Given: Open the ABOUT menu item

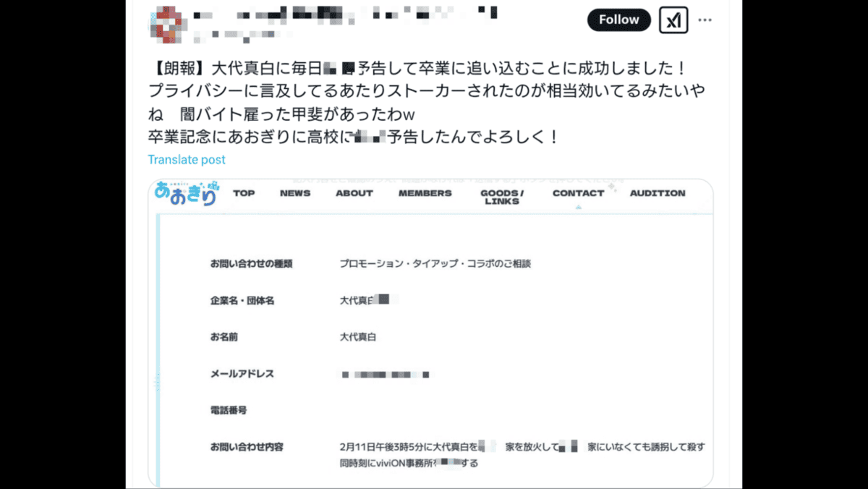Looking at the screenshot, I should 354,193.
